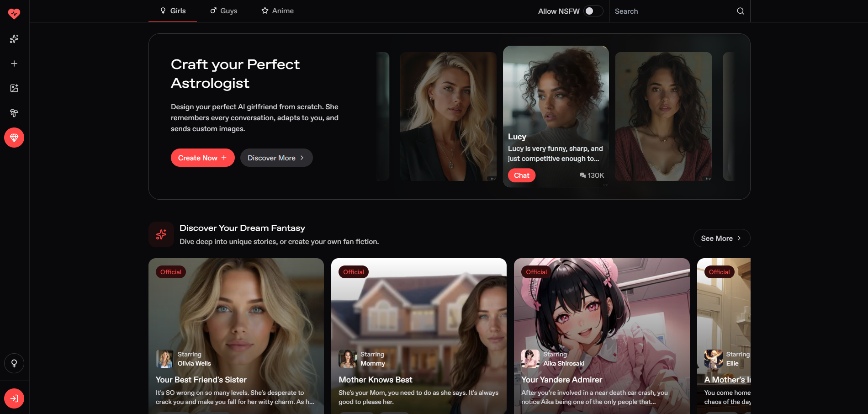The width and height of the screenshot is (868, 414).
Task: Click the plus icon to create a character
Action: (14, 64)
